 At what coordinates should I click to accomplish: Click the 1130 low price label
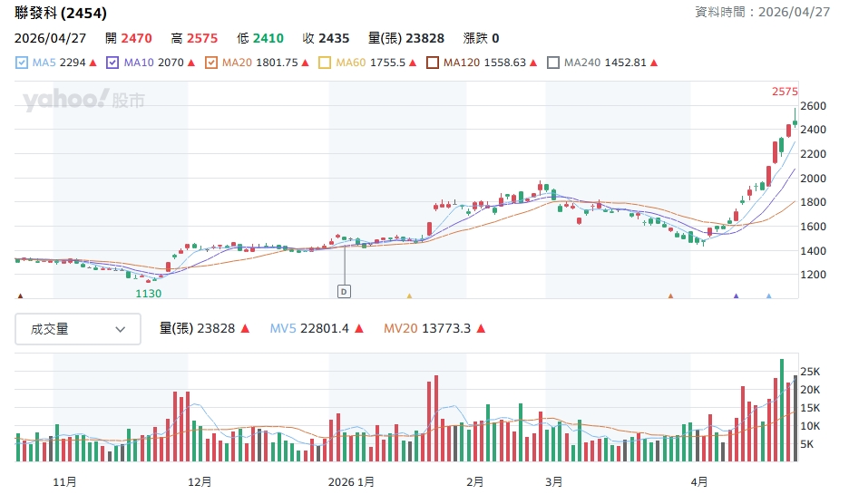[148, 294]
